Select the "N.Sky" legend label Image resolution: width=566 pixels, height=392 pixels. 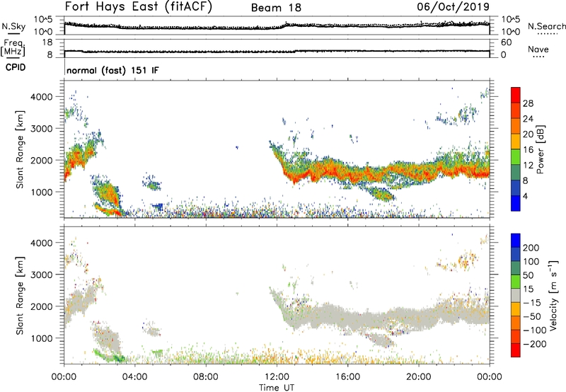click(13, 26)
